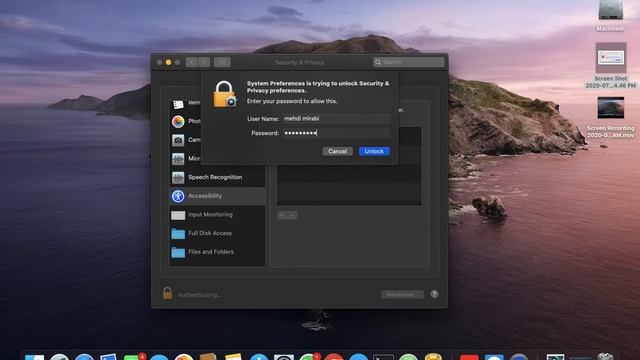Open the Full Disk Access folder icon
This screenshot has width=640, height=360.
pos(178,233)
